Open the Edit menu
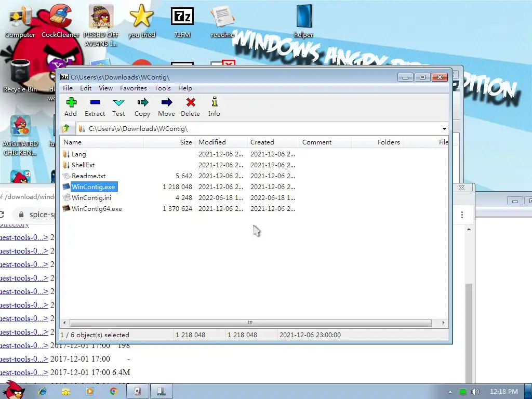 pos(86,88)
